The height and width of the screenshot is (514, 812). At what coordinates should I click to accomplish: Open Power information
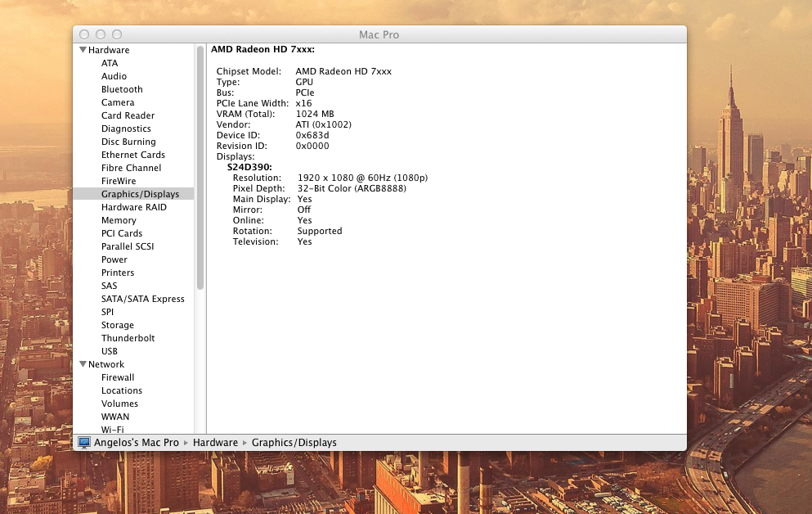(114, 259)
